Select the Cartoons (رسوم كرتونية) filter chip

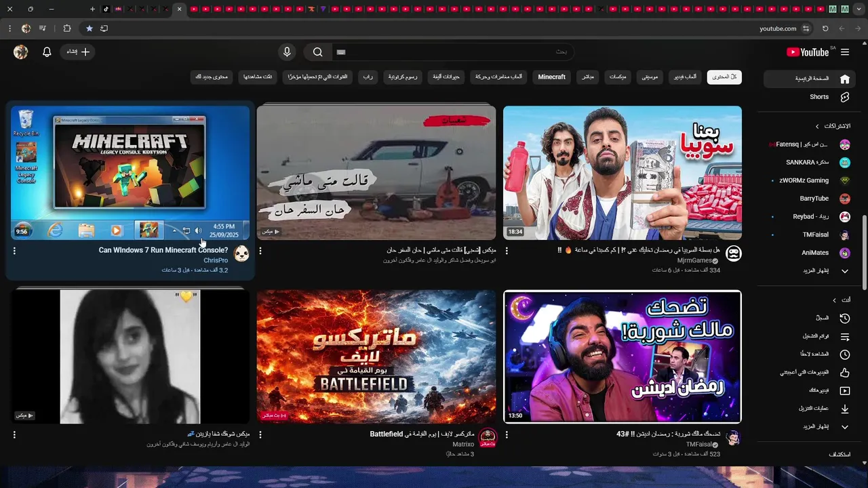403,77
